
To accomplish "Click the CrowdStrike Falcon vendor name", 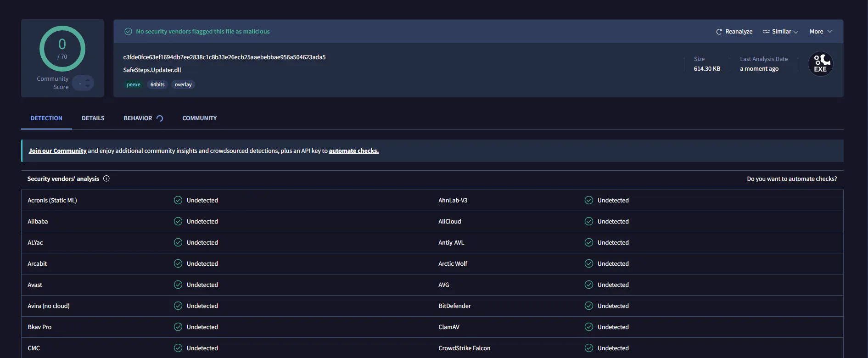I will click(x=465, y=348).
